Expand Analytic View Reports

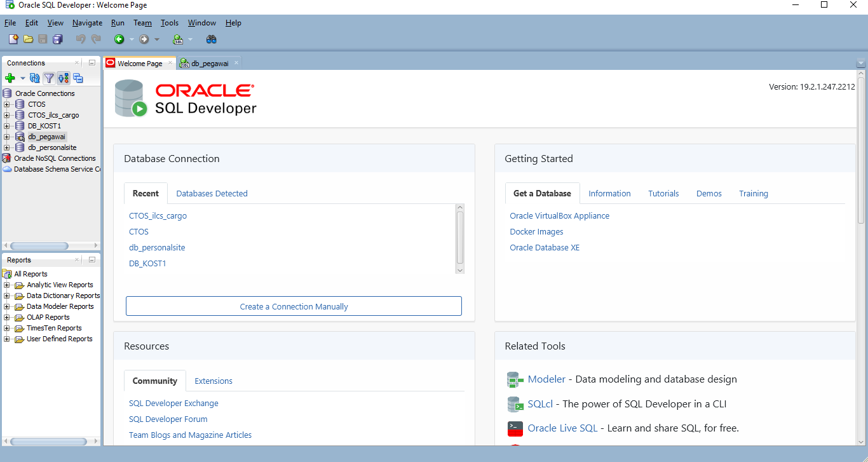tap(7, 285)
